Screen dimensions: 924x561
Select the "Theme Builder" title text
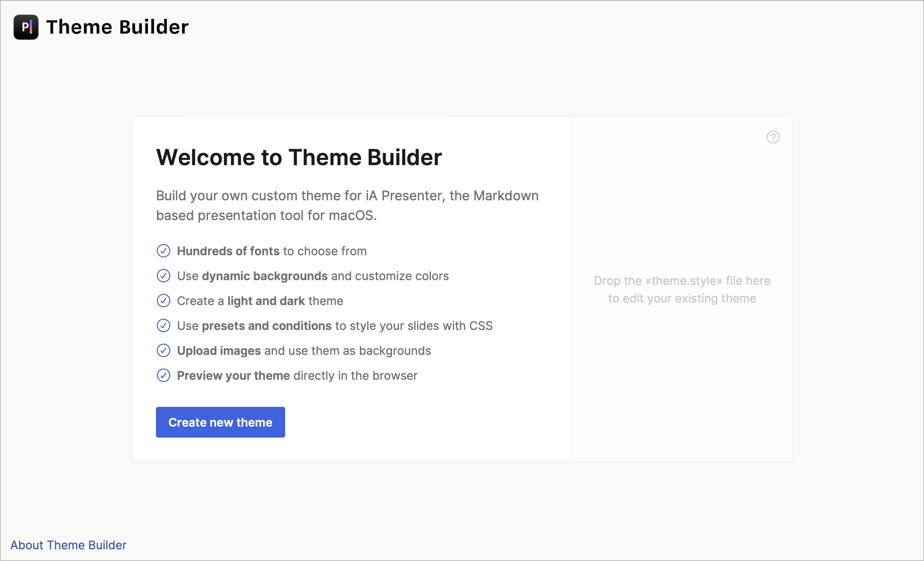[x=117, y=27]
